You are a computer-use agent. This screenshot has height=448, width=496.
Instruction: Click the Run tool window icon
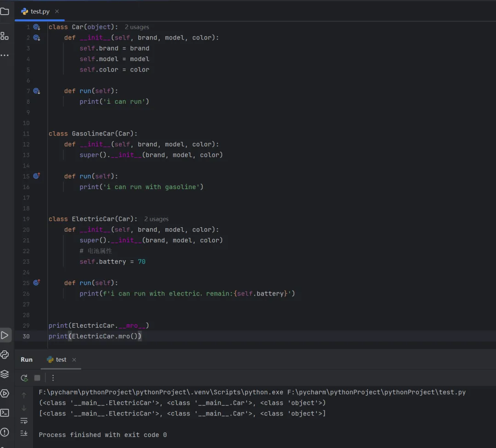coord(5,335)
